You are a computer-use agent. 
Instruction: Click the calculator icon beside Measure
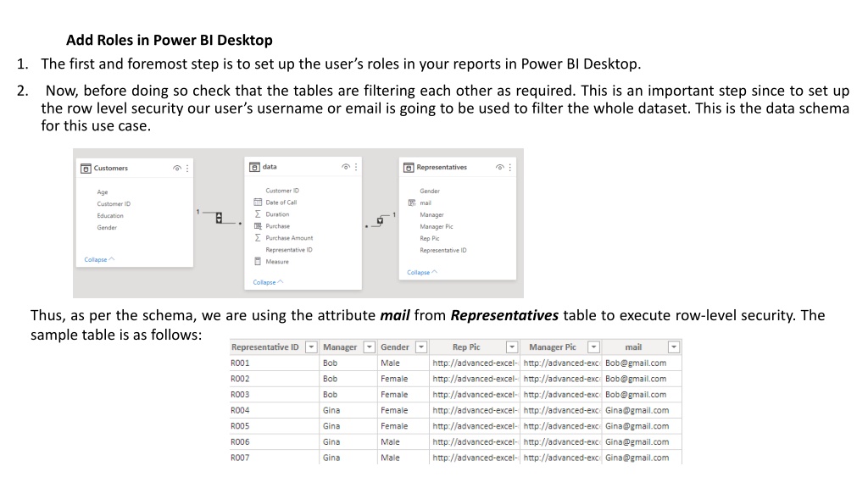[258, 261]
